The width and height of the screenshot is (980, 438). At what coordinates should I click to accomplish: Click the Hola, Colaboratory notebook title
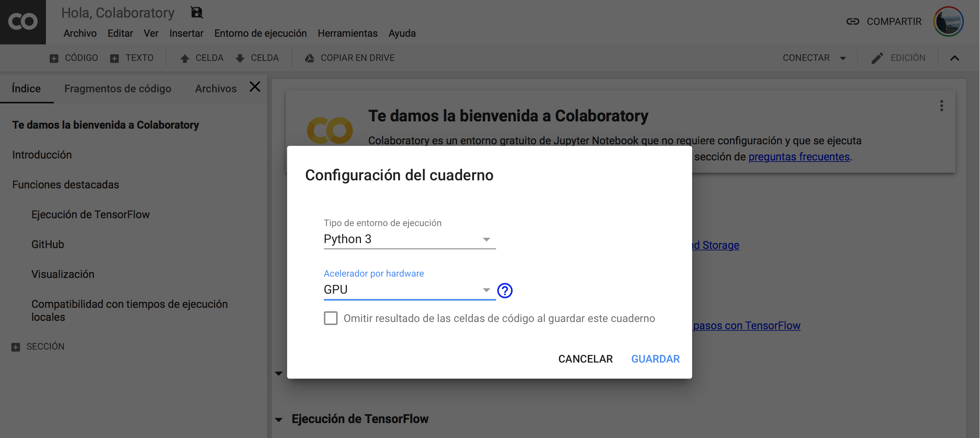(118, 13)
